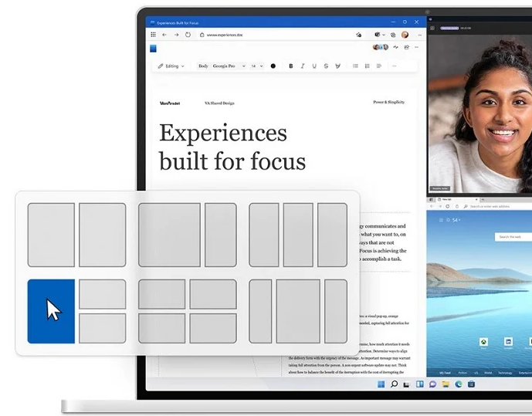Refresh the Edge new tab page
Screen dimensions: 532x416
point(448,206)
